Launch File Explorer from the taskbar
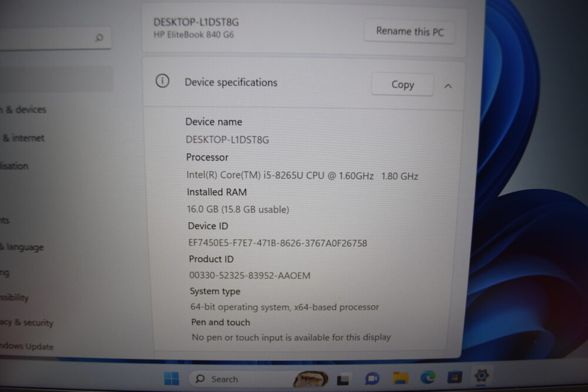The width and height of the screenshot is (588, 392). pyautogui.click(x=400, y=378)
